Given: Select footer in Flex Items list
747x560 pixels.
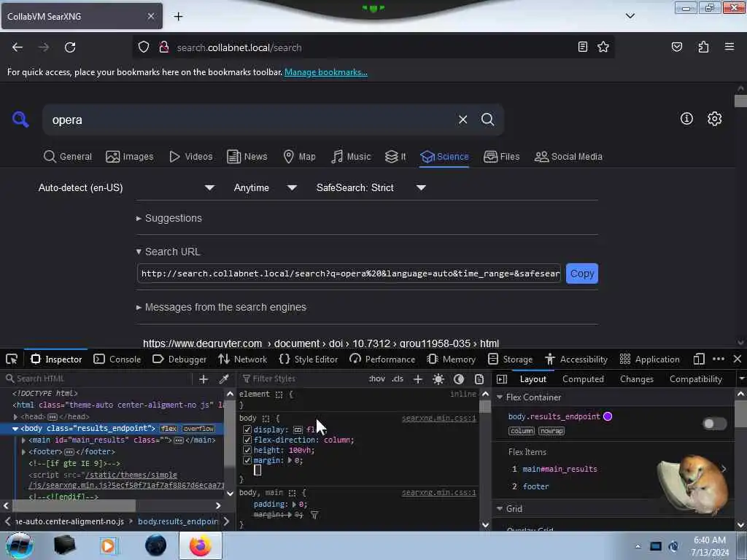Looking at the screenshot, I should click(535, 486).
